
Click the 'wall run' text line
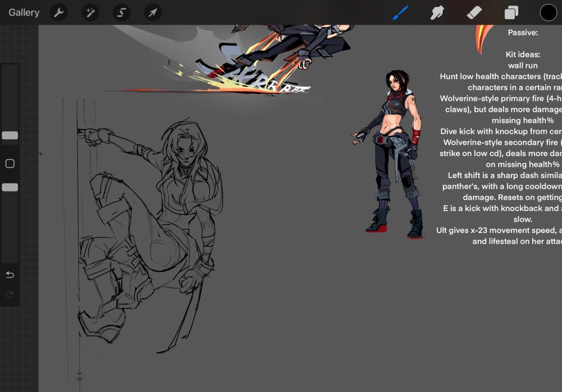point(523,66)
